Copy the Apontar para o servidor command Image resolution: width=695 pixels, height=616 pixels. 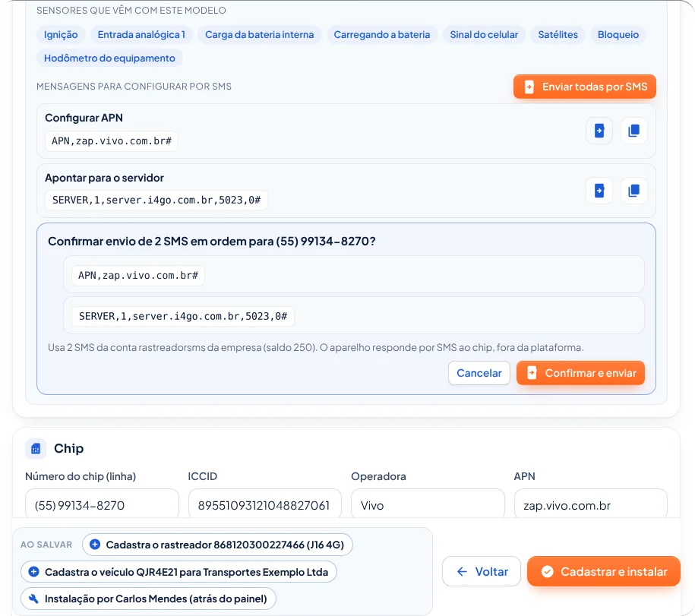(633, 191)
